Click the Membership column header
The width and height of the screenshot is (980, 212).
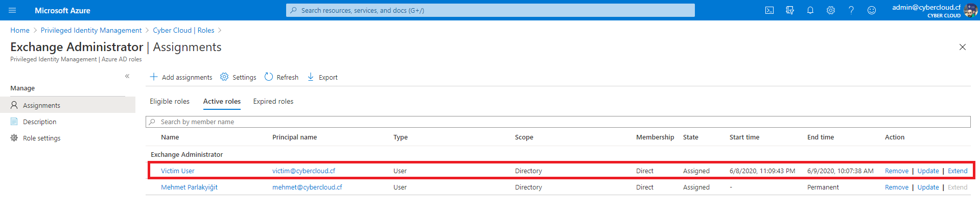click(655, 137)
